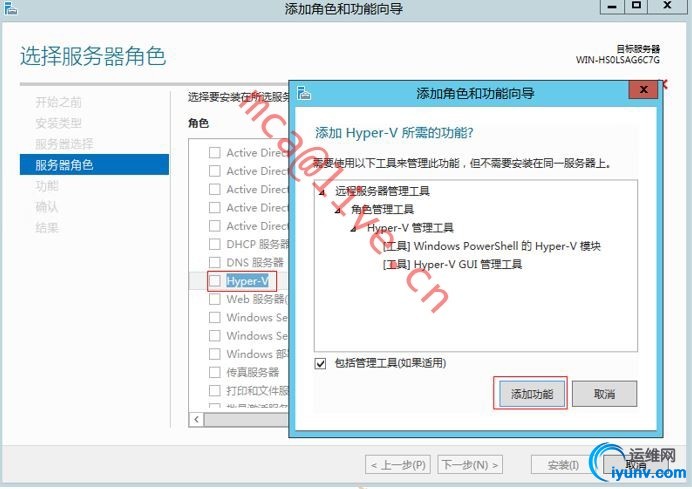Image resolution: width=692 pixels, height=489 pixels.
Task: Click the 添加功能 button
Action: pyautogui.click(x=532, y=394)
